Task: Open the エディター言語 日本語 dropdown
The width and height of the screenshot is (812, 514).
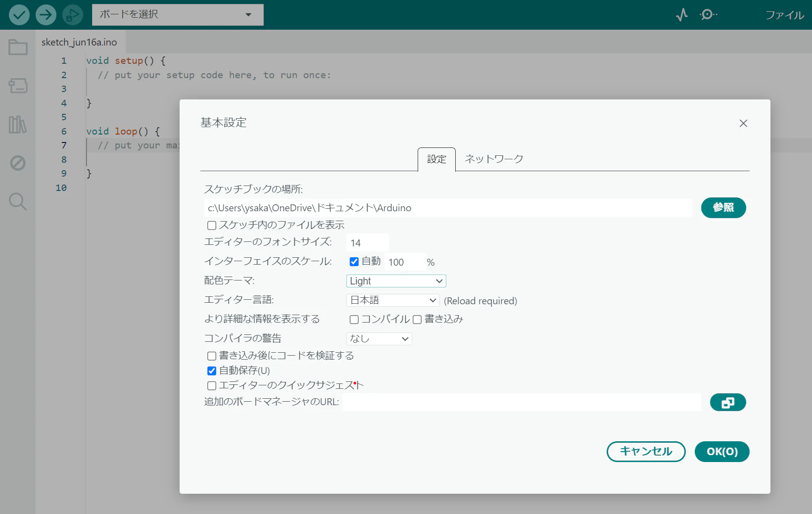Action: [393, 300]
